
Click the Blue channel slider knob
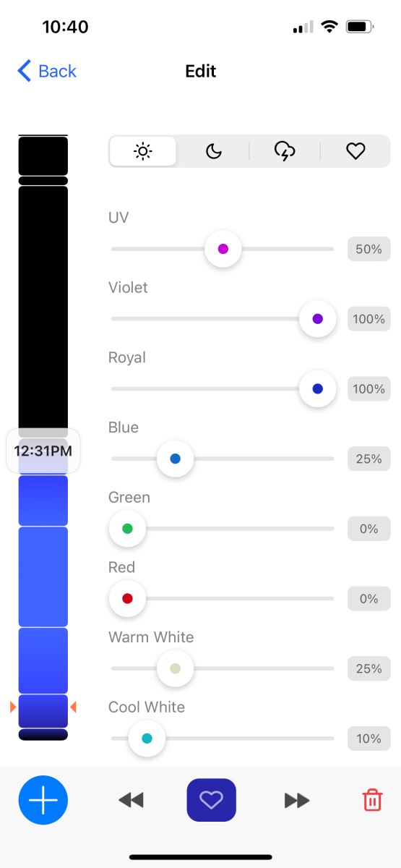pyautogui.click(x=175, y=459)
